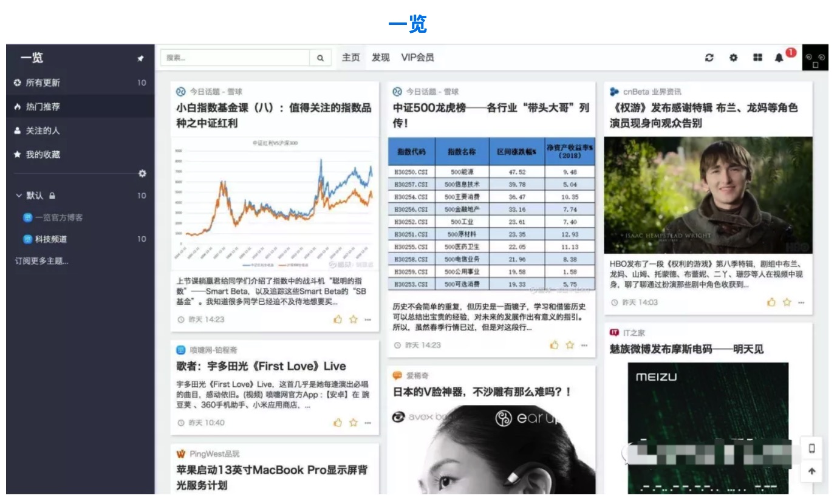Like the 中证500龙虎榜 article
The image size is (837, 504).
[554, 345]
